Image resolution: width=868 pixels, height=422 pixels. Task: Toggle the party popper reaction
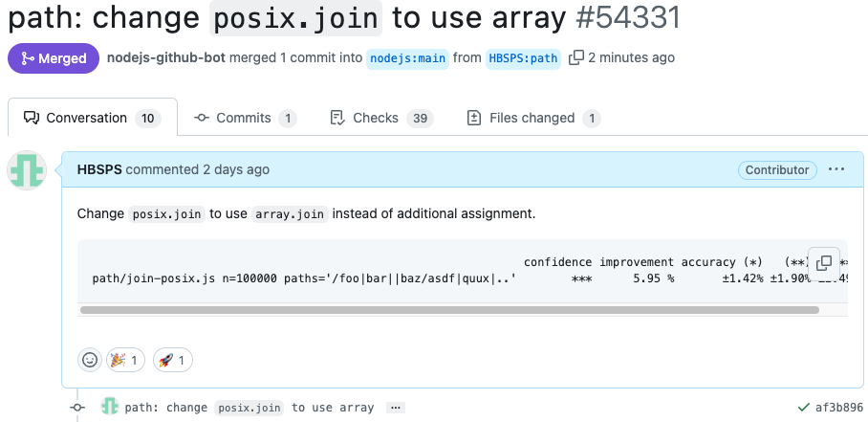tap(125, 360)
